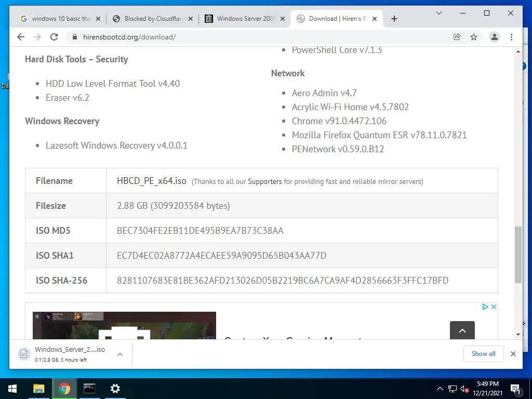Open Settings gear from taskbar

coord(115,389)
